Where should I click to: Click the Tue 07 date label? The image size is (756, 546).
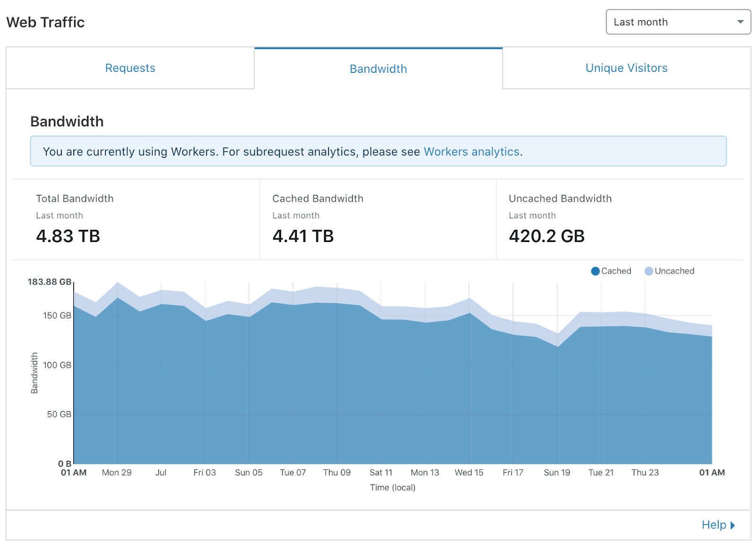pyautogui.click(x=293, y=472)
